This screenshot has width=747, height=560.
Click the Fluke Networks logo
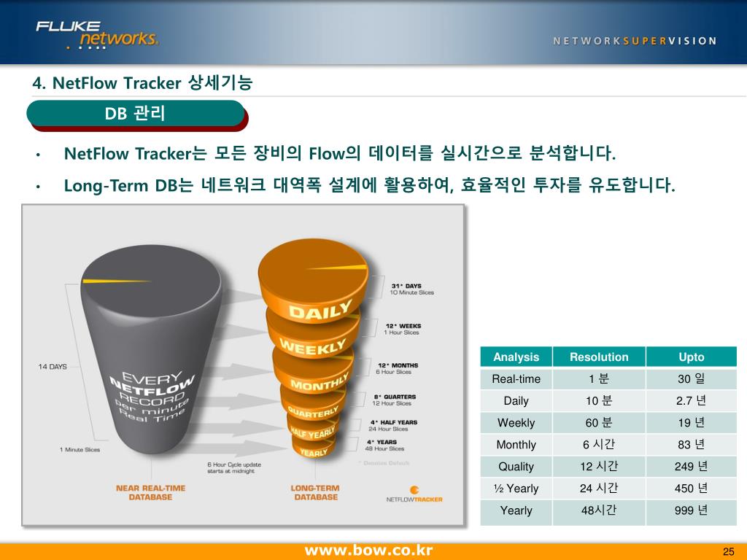97,35
